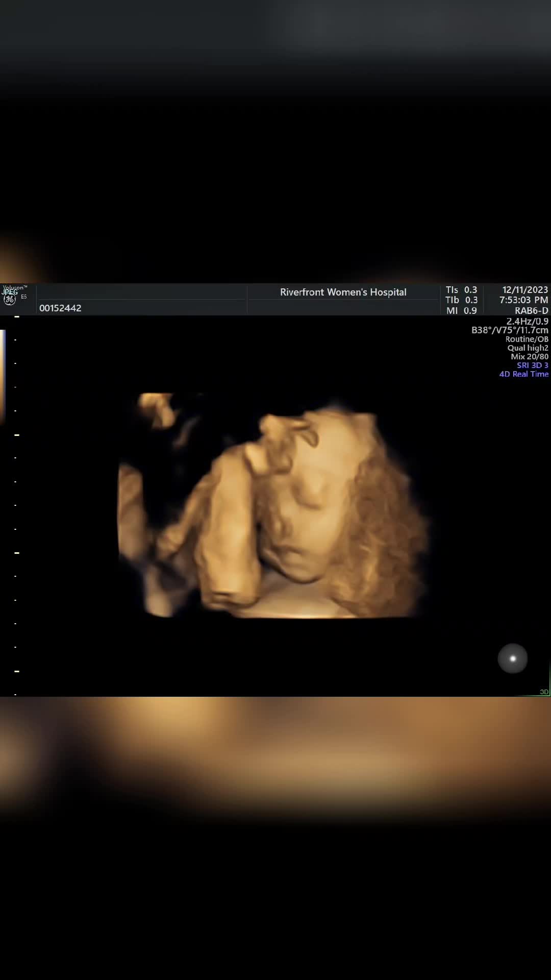Click the 2.4Hz/0.9 value
This screenshot has width=551, height=980.
[x=528, y=321]
